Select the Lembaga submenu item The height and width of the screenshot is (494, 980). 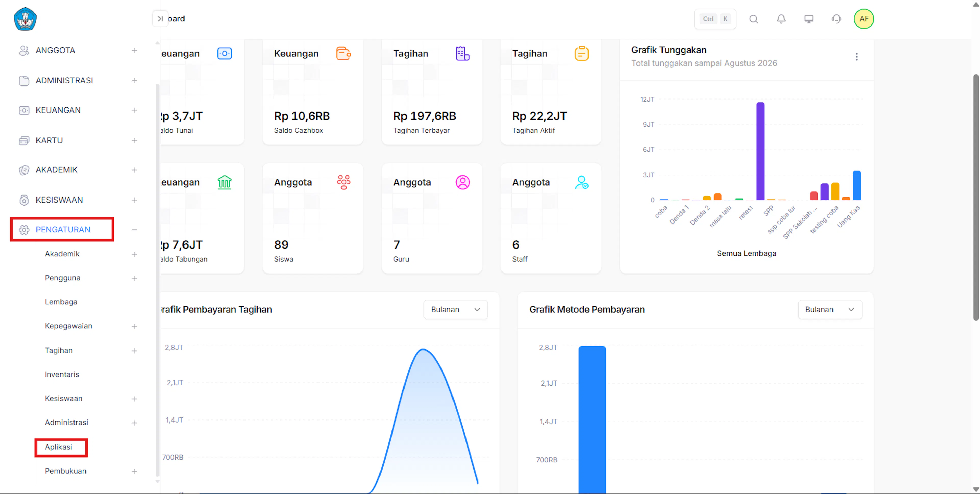[61, 302]
